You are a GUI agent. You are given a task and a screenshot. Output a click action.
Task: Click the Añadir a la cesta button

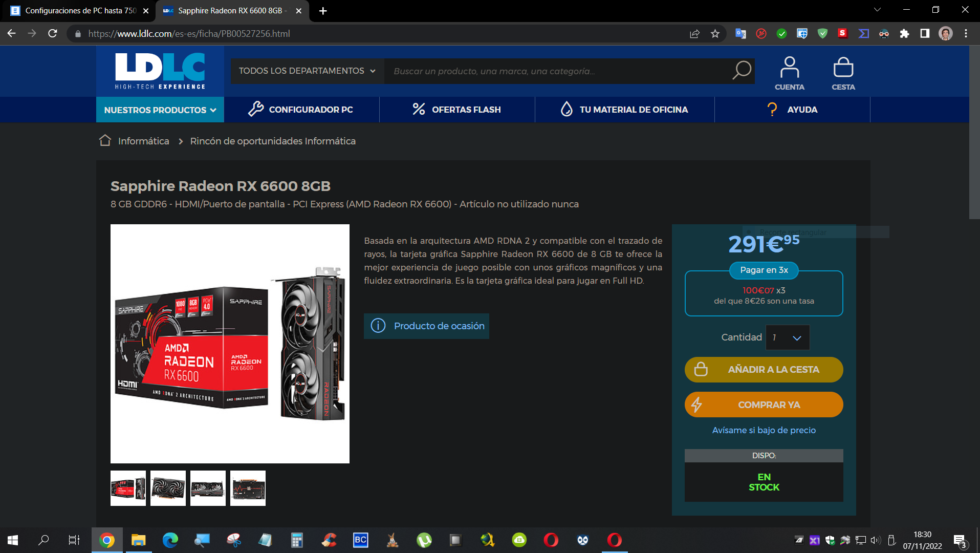click(x=764, y=370)
